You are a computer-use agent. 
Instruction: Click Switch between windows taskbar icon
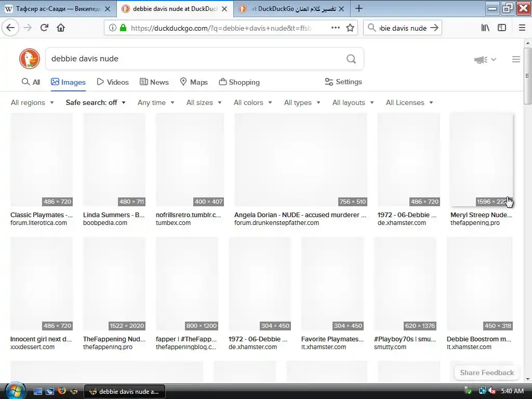point(50,391)
